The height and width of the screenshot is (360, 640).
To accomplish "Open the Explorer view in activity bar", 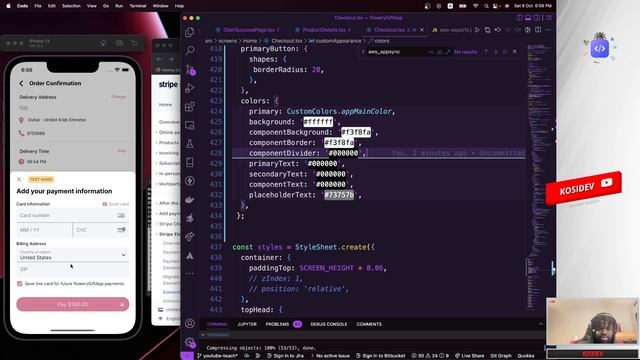I will (x=190, y=32).
